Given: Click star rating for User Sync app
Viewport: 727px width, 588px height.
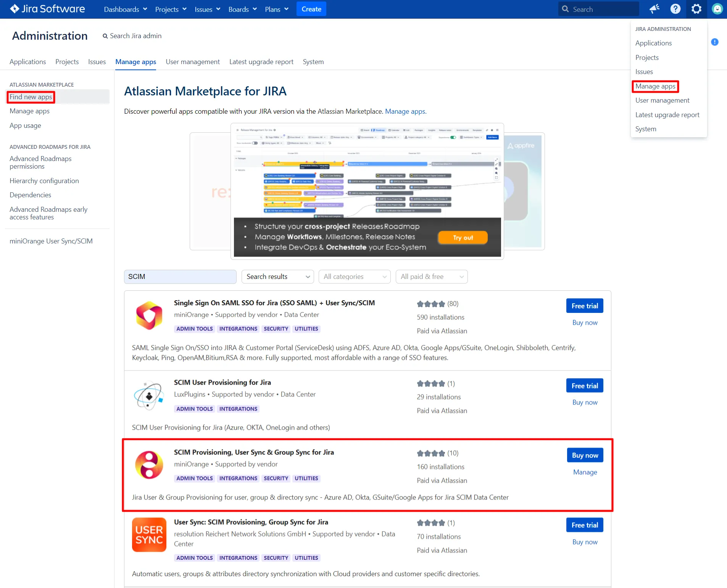Looking at the screenshot, I should [430, 523].
